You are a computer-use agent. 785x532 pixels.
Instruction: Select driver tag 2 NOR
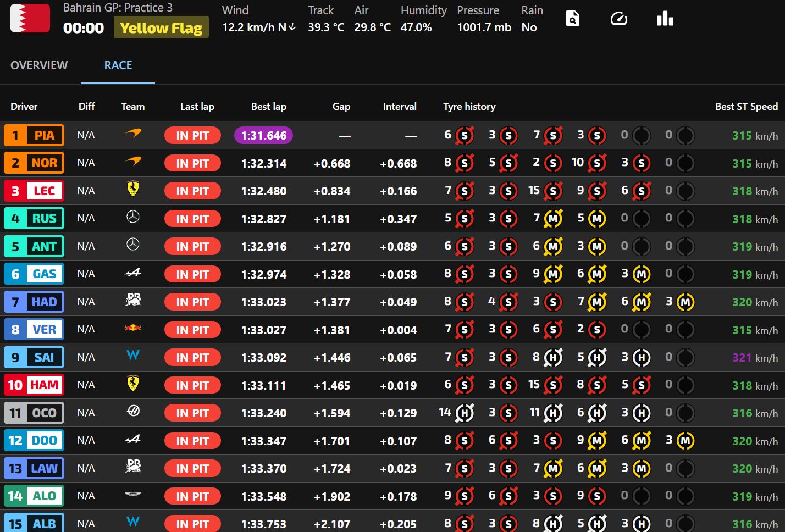pos(34,163)
